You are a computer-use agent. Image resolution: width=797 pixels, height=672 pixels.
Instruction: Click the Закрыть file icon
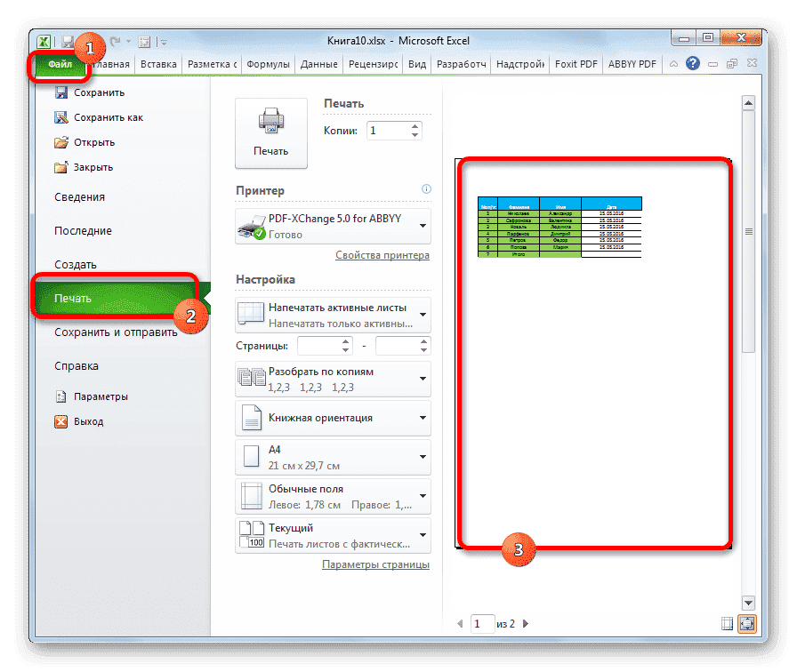61,167
